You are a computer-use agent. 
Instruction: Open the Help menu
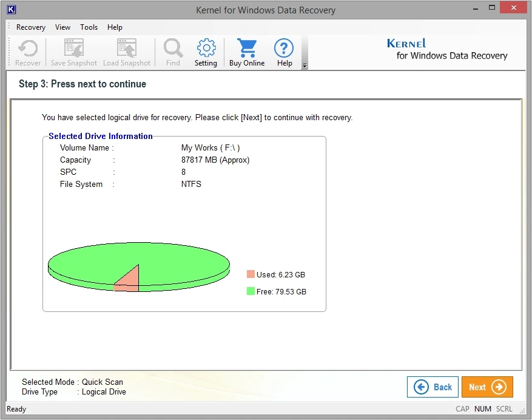click(115, 27)
